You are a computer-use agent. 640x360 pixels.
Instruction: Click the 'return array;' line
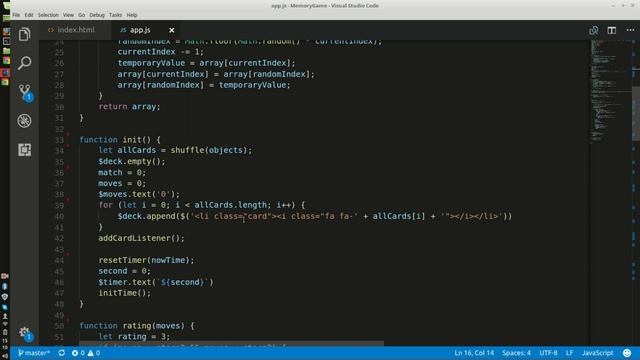[x=129, y=107]
